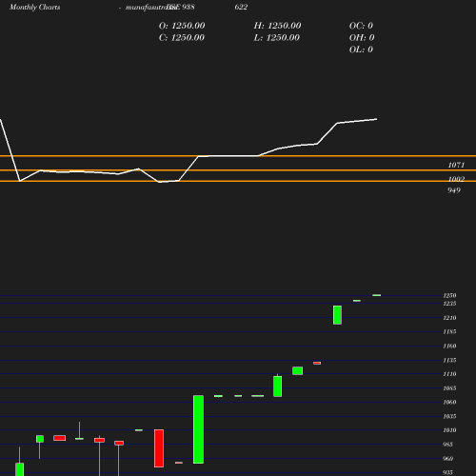Click the open price 'O: 1250.00'
476x476 pixels.
coord(182,26)
